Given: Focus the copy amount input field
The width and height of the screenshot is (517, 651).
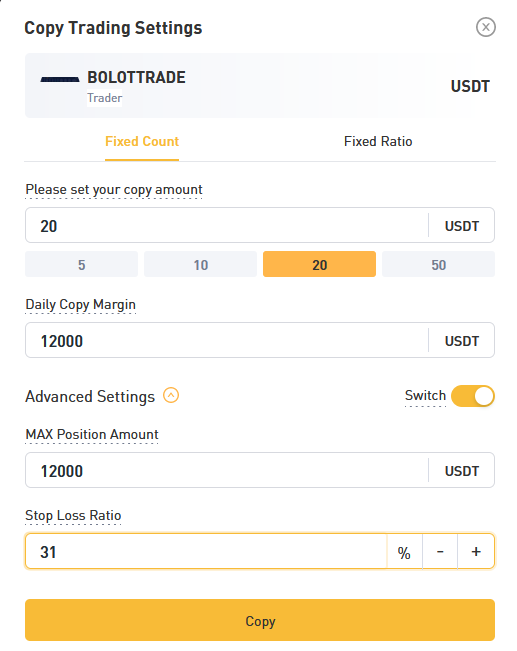Looking at the screenshot, I should [x=227, y=225].
